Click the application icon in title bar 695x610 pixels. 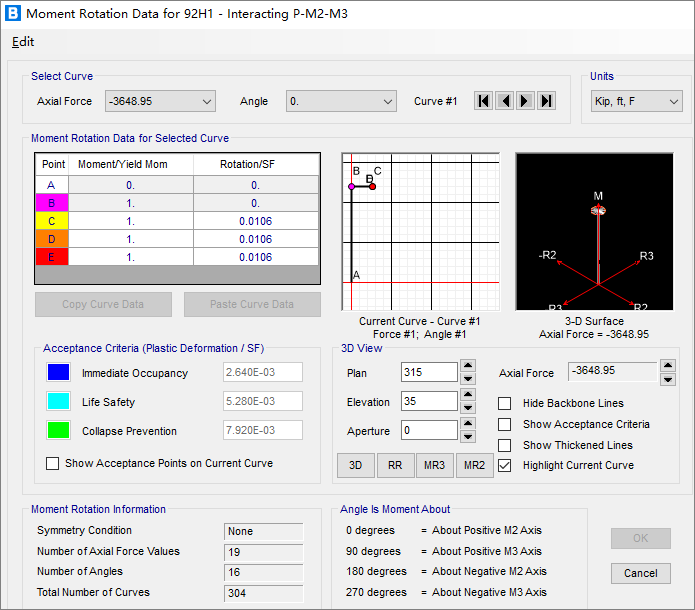tap(12, 13)
